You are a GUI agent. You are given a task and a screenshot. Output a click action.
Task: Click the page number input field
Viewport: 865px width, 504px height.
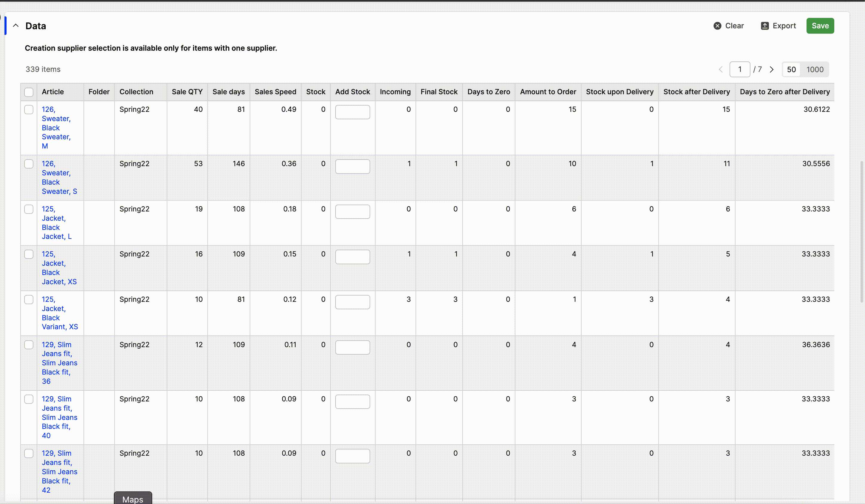pyautogui.click(x=739, y=69)
